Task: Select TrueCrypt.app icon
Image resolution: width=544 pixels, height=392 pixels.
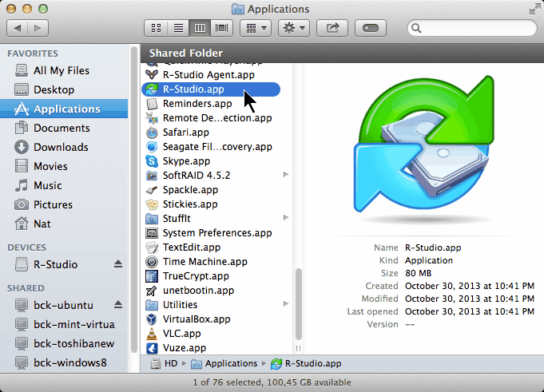Action: point(152,276)
